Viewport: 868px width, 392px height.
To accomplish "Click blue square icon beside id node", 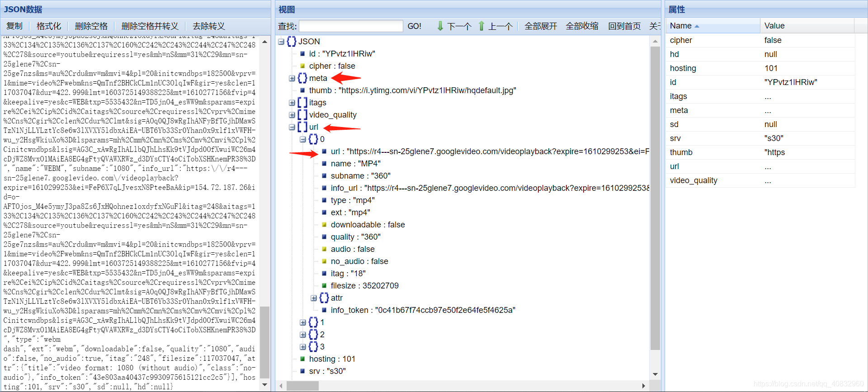I will coord(302,54).
